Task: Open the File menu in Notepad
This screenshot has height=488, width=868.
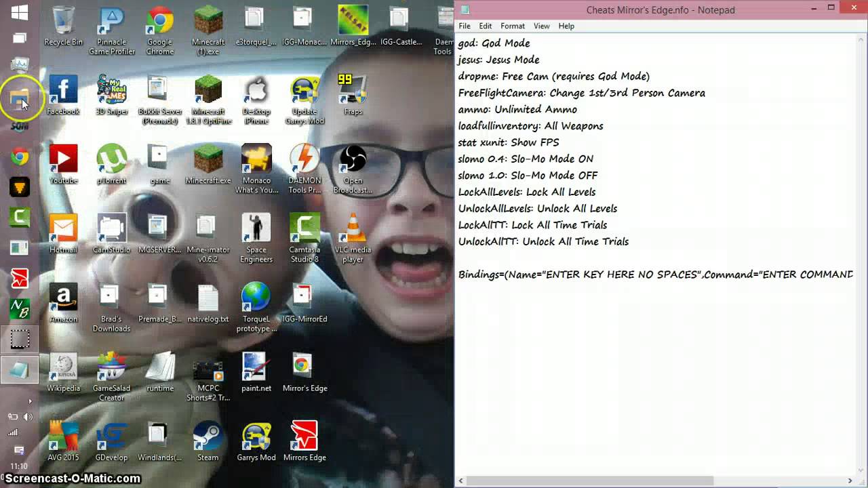Action: 465,26
